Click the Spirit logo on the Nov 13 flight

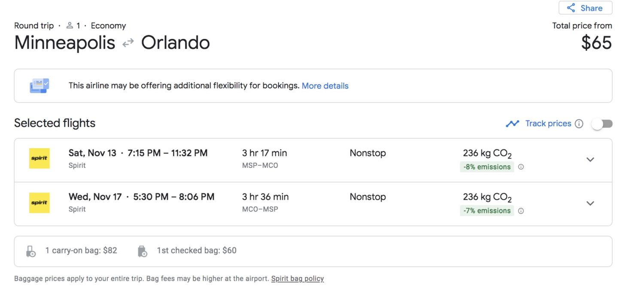39,158
